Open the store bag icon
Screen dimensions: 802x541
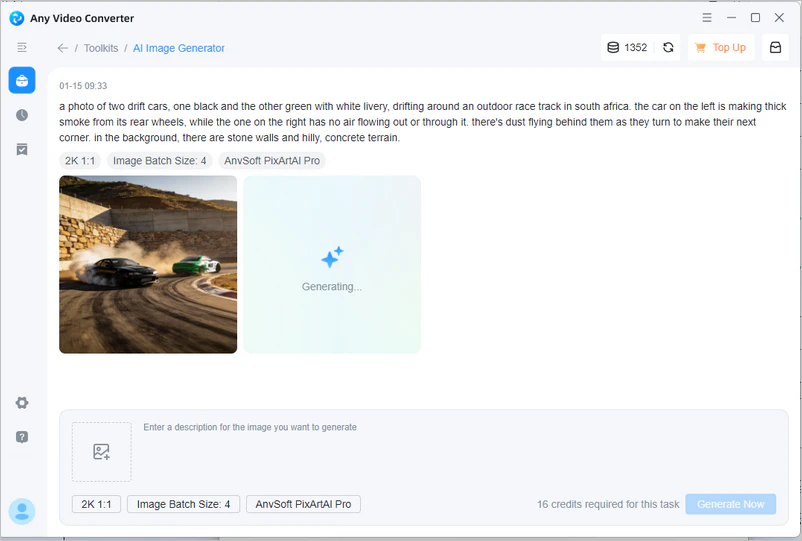tap(775, 47)
